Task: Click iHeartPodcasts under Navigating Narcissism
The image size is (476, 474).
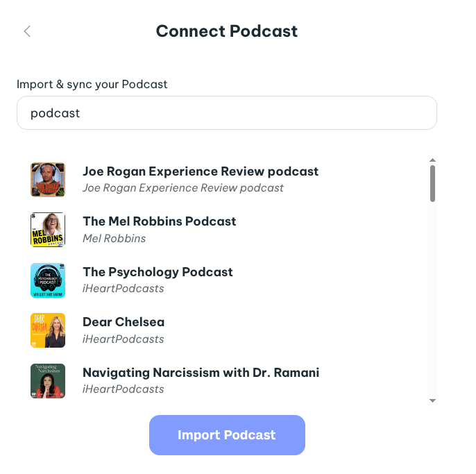Action: (124, 389)
